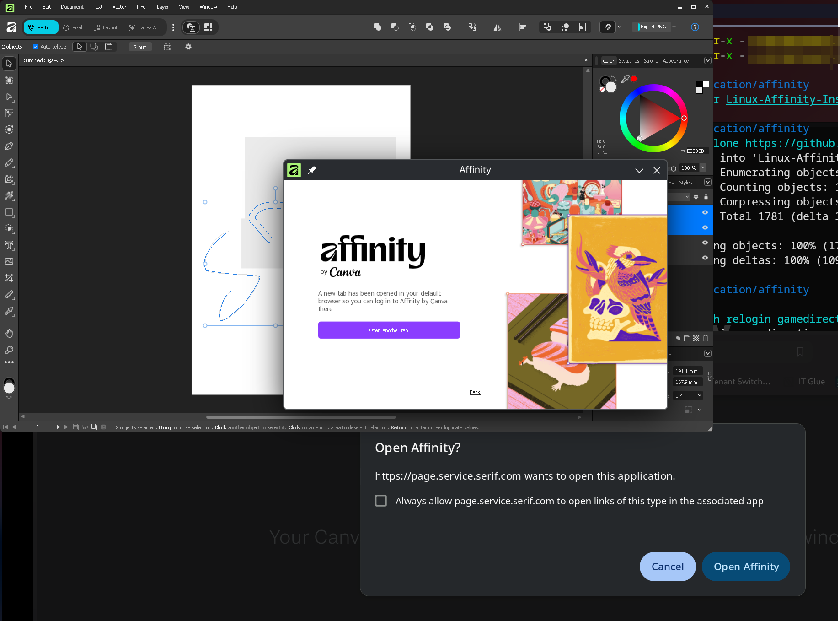Click the hue wheel handle on red
The image size is (840, 621).
tap(684, 118)
